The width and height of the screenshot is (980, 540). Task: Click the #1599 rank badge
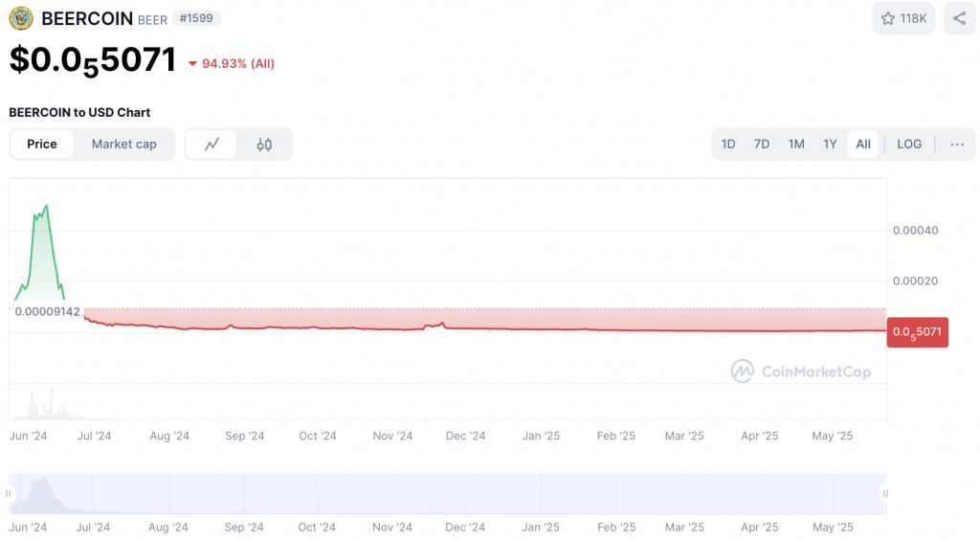coord(196,18)
